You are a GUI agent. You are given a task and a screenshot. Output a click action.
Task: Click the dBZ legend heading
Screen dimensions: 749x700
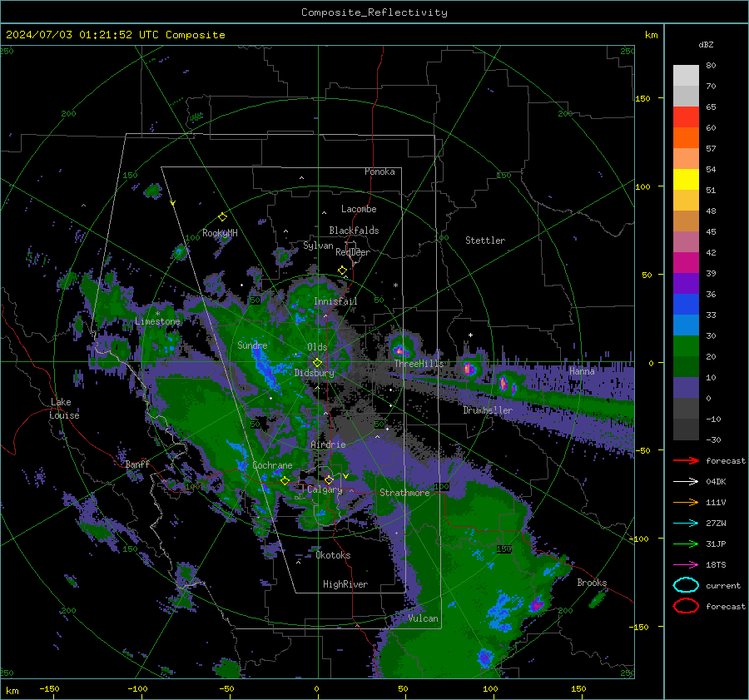(706, 44)
